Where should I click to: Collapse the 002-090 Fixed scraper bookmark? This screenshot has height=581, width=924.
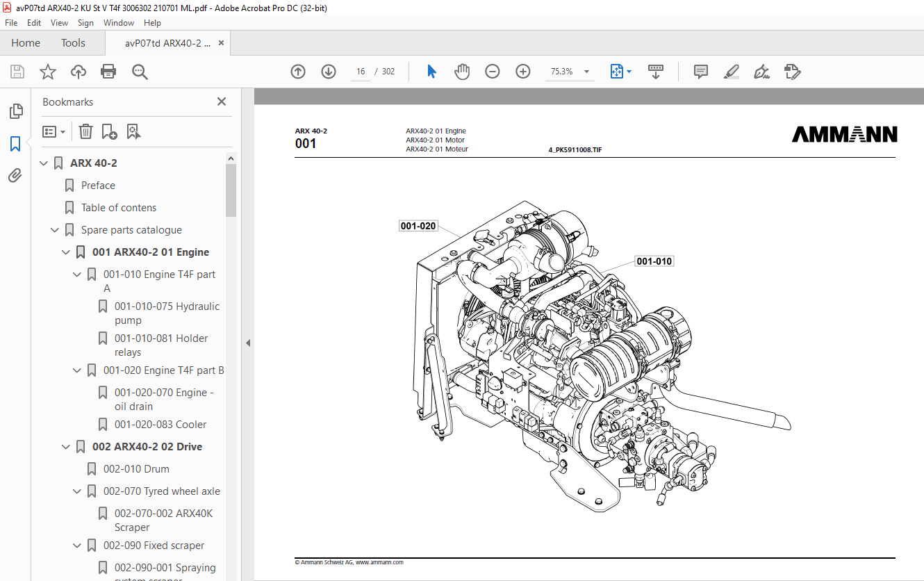point(77,546)
